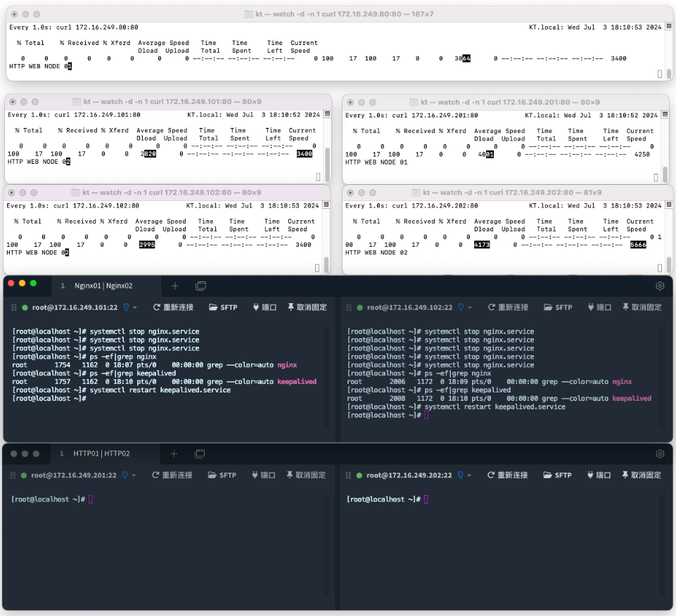Click 'systemctl restart keepalived.service' line in 101 pane
Image resolution: width=676 pixels, height=616 pixels.
(x=160, y=390)
